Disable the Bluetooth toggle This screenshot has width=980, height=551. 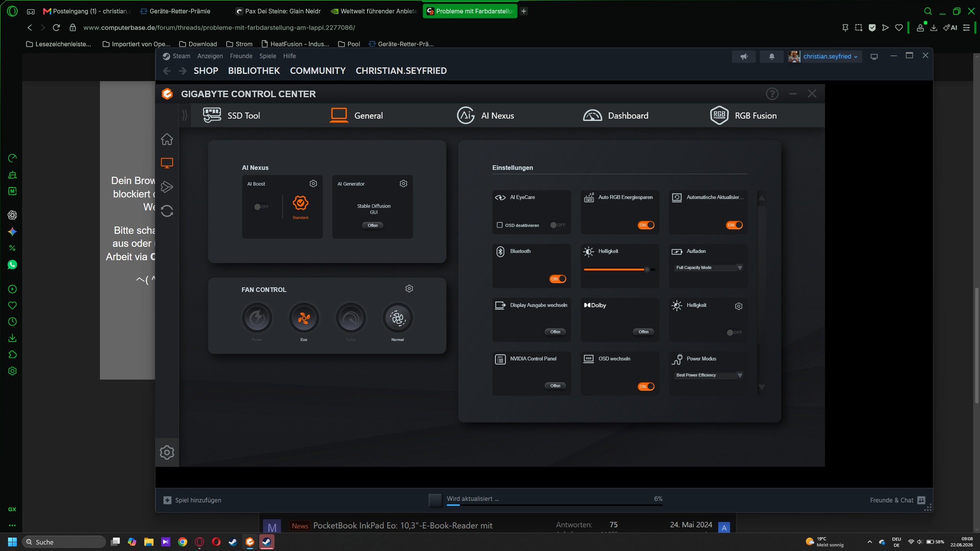coord(558,279)
